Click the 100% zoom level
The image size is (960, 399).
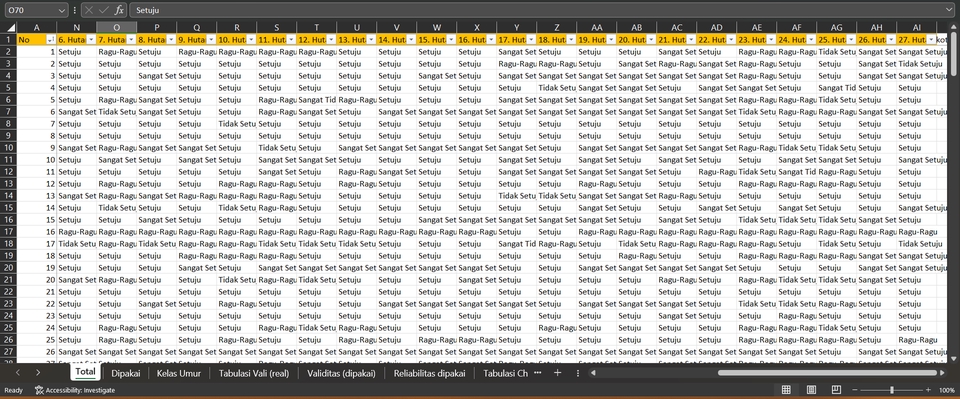coord(947,390)
